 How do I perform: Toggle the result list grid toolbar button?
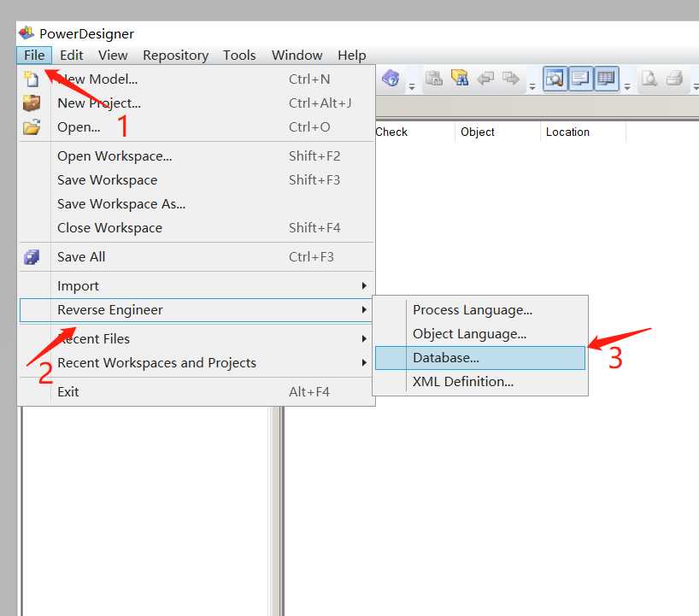pyautogui.click(x=606, y=79)
